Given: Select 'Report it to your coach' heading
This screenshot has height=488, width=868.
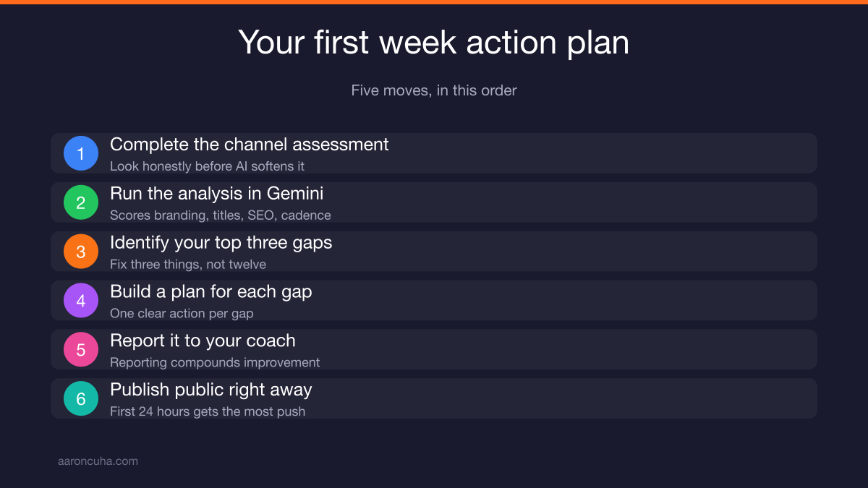Looking at the screenshot, I should click(203, 341).
